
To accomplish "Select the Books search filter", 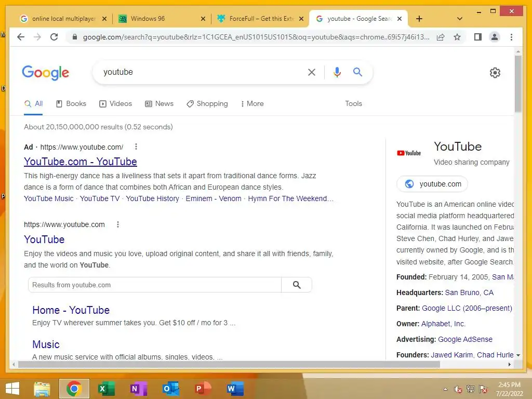I will 71,103.
